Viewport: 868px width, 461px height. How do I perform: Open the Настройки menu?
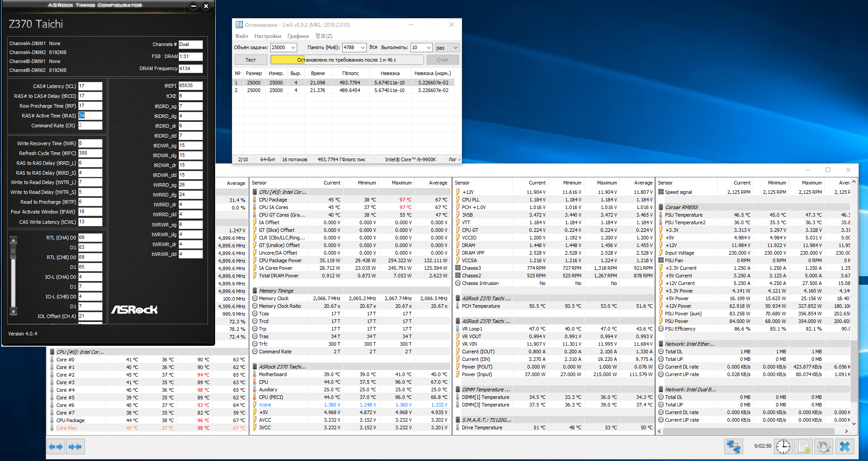[267, 36]
